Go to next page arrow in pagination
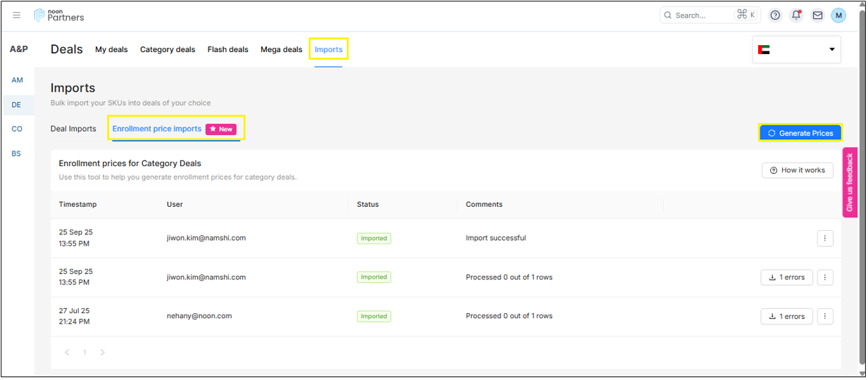The image size is (868, 380). (102, 353)
